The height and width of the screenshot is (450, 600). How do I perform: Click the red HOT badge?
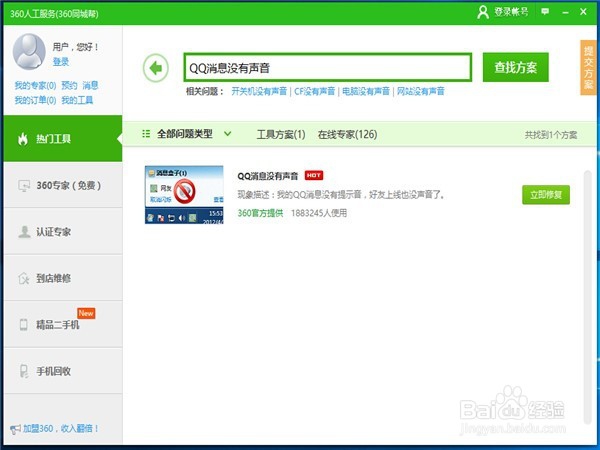point(314,175)
